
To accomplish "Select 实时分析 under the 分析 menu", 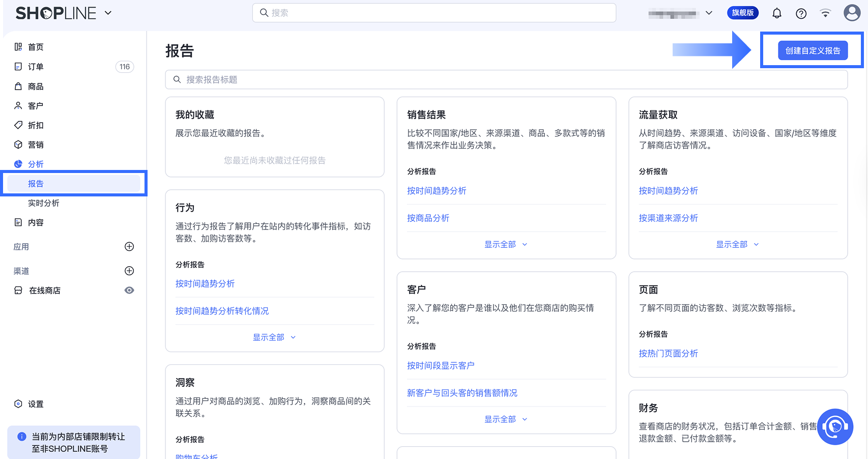I will (44, 203).
